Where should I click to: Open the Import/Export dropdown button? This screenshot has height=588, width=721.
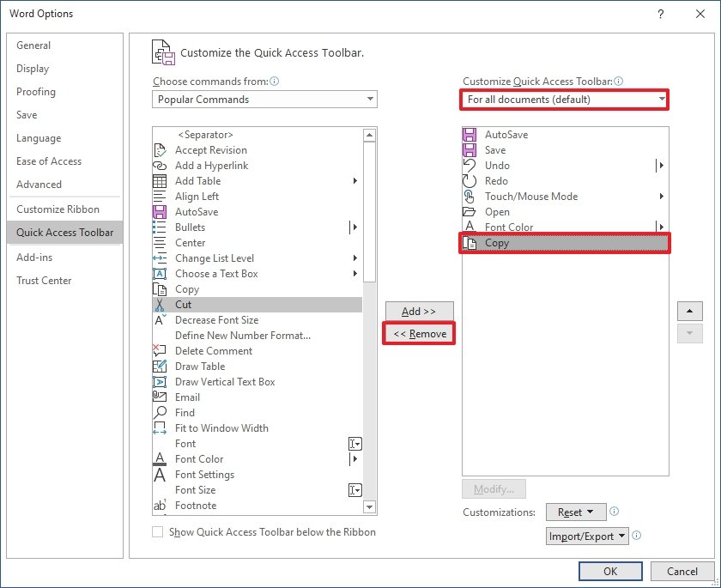(x=587, y=536)
